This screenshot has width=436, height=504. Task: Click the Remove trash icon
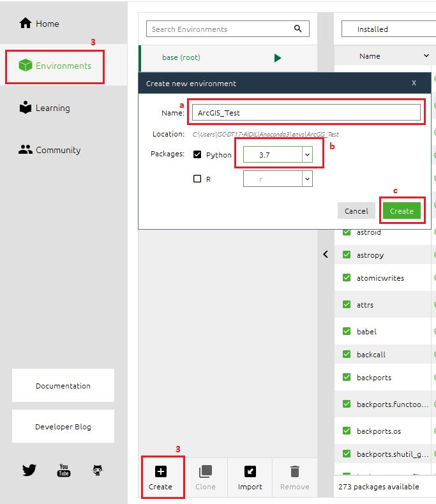coord(294,471)
